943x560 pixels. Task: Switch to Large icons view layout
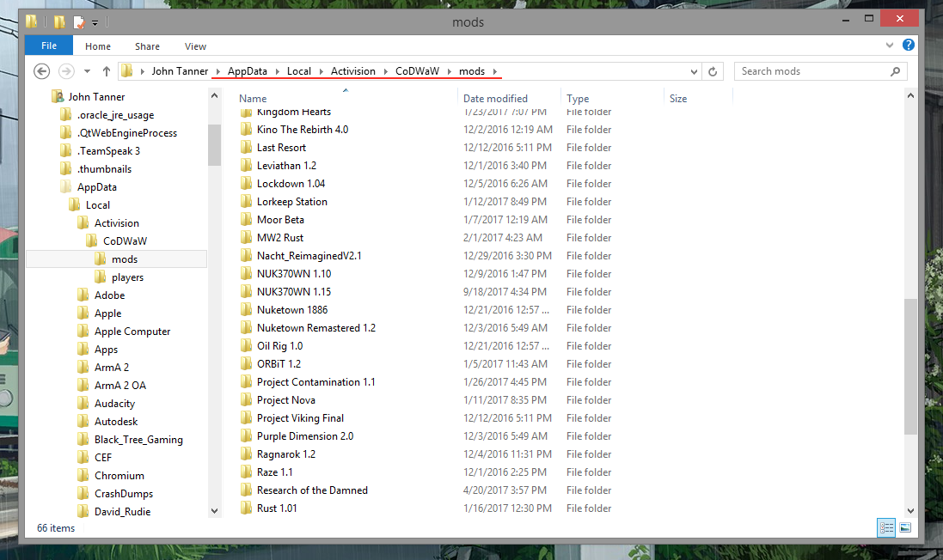click(x=905, y=527)
